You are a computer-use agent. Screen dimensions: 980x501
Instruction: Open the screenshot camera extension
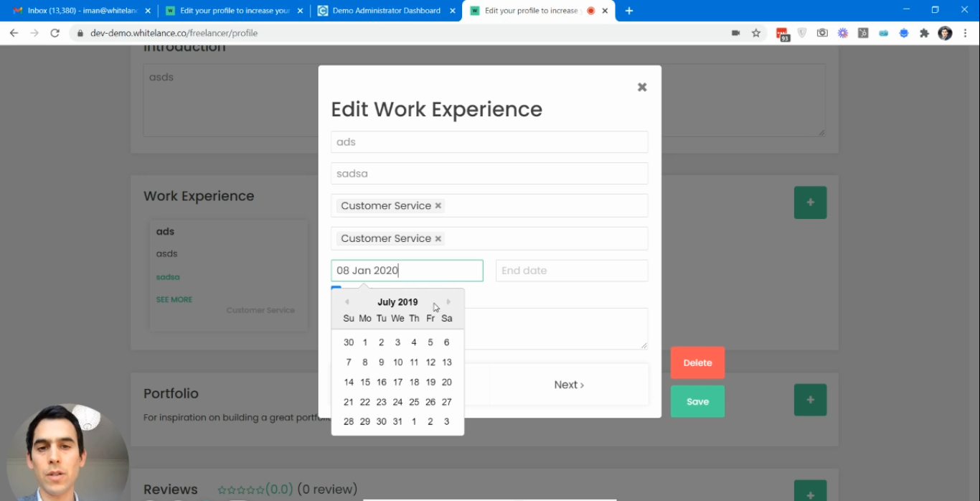pyautogui.click(x=822, y=33)
